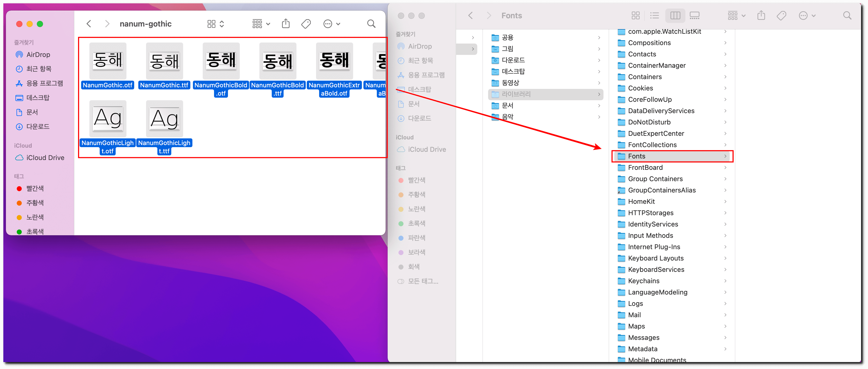The width and height of the screenshot is (868, 369).
Task: Click search icon in nanum-gothic window
Action: tap(371, 24)
